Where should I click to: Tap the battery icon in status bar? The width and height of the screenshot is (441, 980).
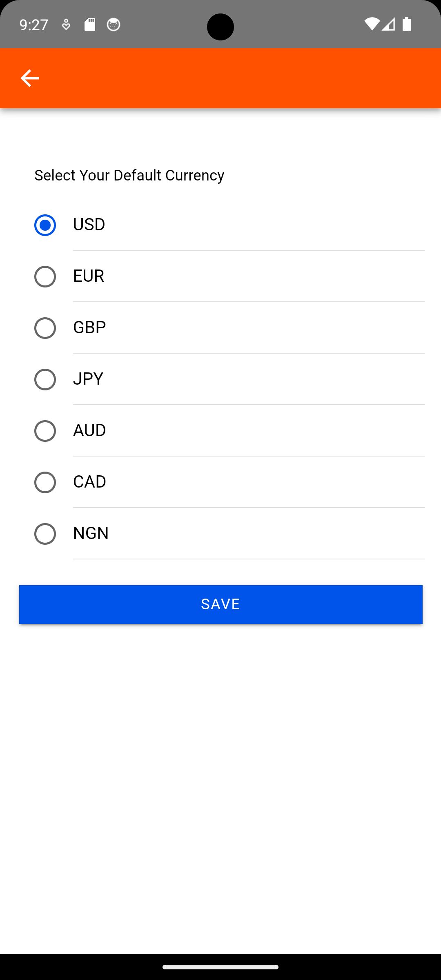(x=406, y=24)
